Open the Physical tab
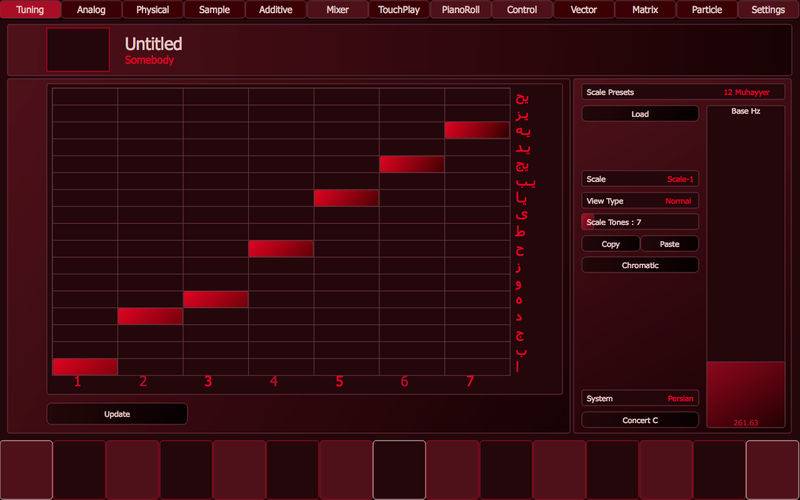 [153, 9]
